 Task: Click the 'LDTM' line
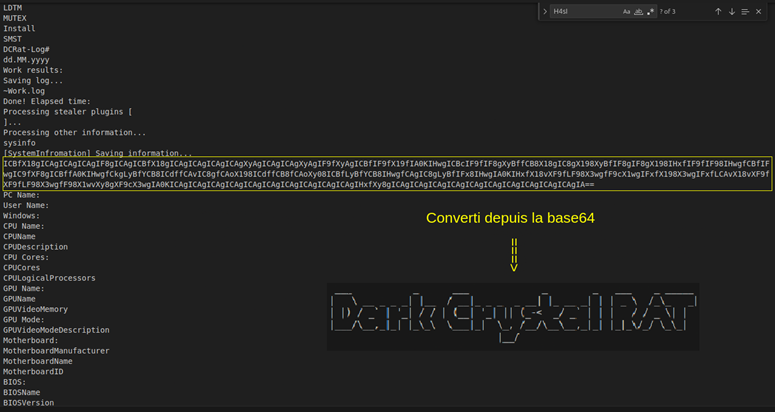click(12, 7)
